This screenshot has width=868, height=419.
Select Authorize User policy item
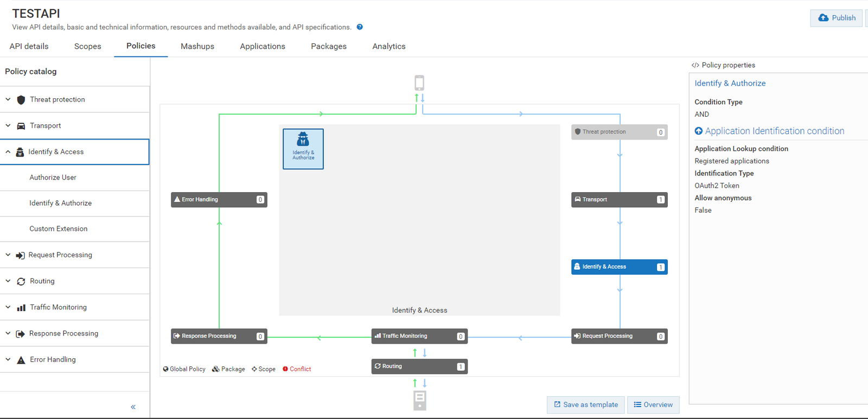pos(53,177)
